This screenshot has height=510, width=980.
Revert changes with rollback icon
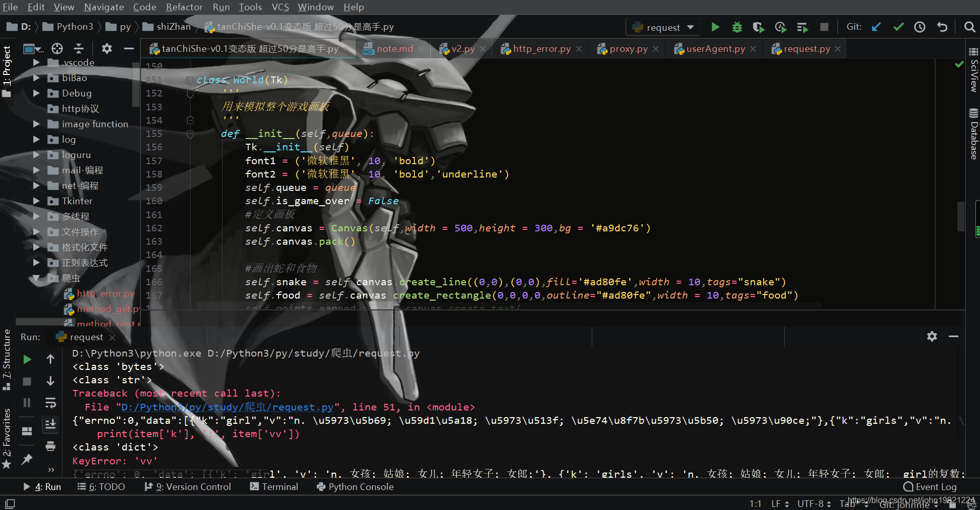tap(942, 27)
